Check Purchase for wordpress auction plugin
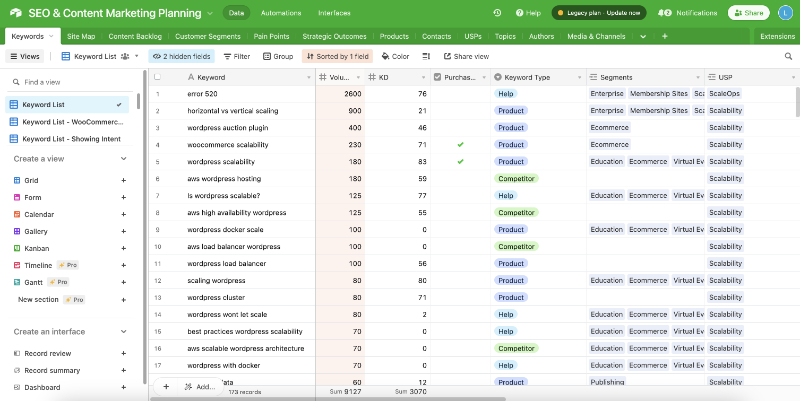The image size is (800, 401). tap(460, 128)
